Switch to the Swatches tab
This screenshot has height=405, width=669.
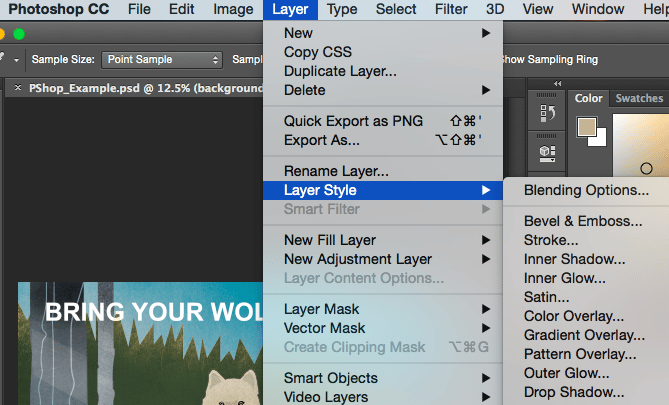point(638,98)
